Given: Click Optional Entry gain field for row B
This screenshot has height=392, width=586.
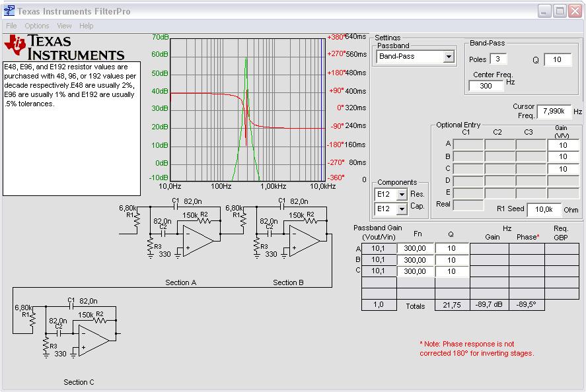Looking at the screenshot, I should tap(563, 157).
